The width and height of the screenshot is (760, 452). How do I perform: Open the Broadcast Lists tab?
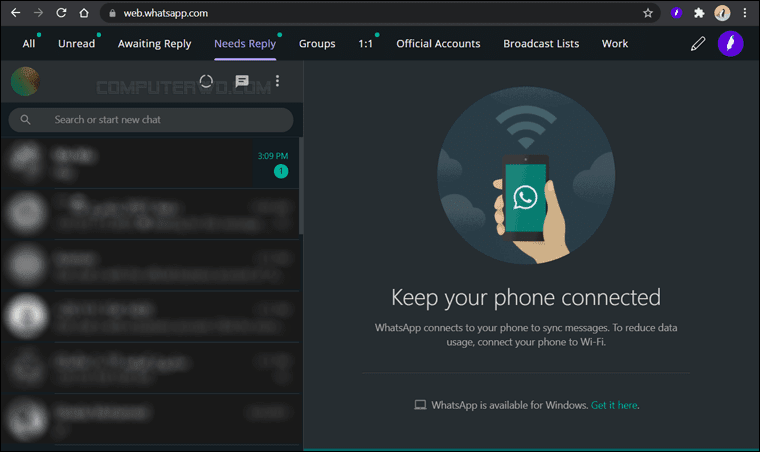(x=541, y=44)
